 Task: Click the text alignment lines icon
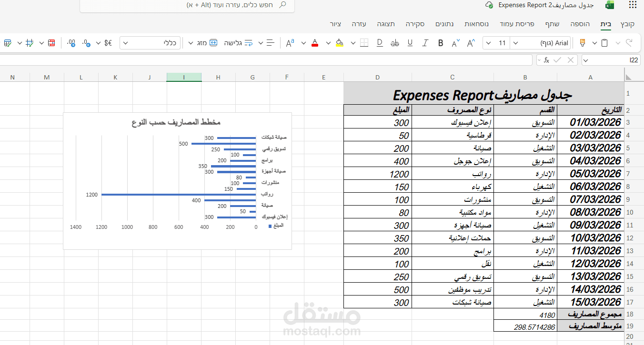271,43
